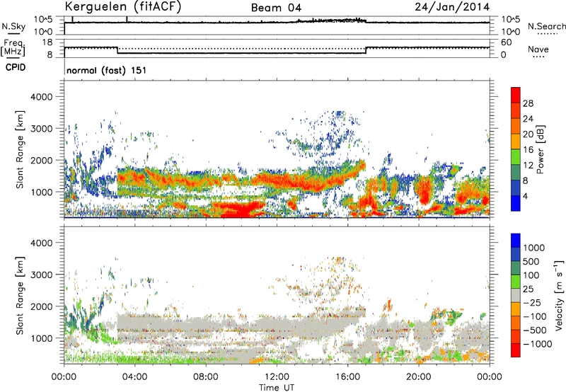Click the red top of power color bar
566x392 pixels.
click(x=516, y=96)
